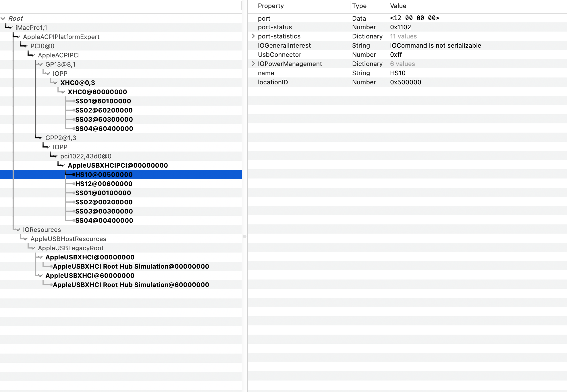Collapse the AppleUSBXHCI@00000000 node
The width and height of the screenshot is (567, 392).
pos(41,257)
